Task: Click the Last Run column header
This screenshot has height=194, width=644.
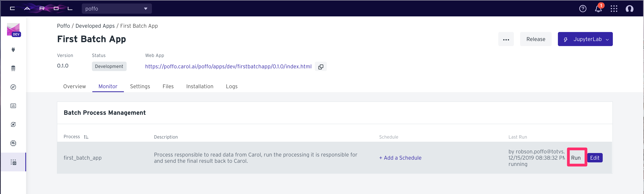Action: 518,137
